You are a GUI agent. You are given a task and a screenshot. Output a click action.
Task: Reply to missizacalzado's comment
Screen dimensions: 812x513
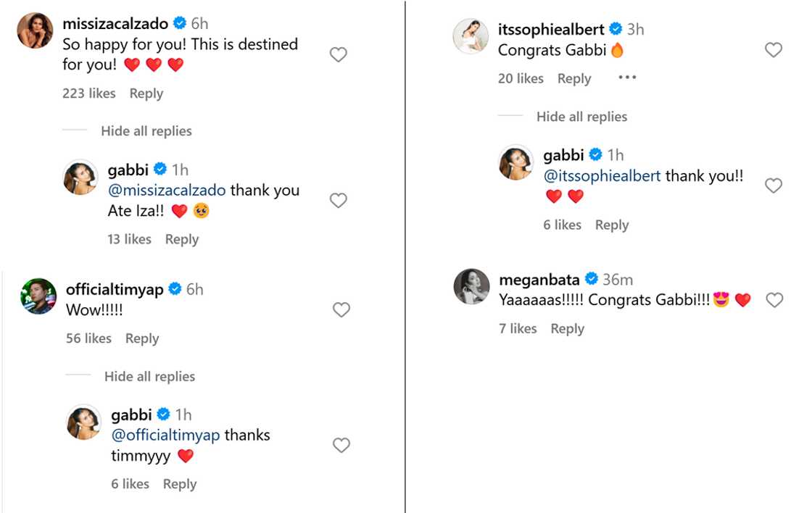pyautogui.click(x=146, y=93)
